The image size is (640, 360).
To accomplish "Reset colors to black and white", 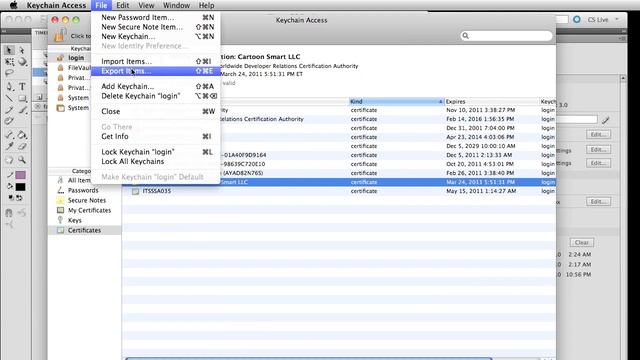I will pos(11,198).
